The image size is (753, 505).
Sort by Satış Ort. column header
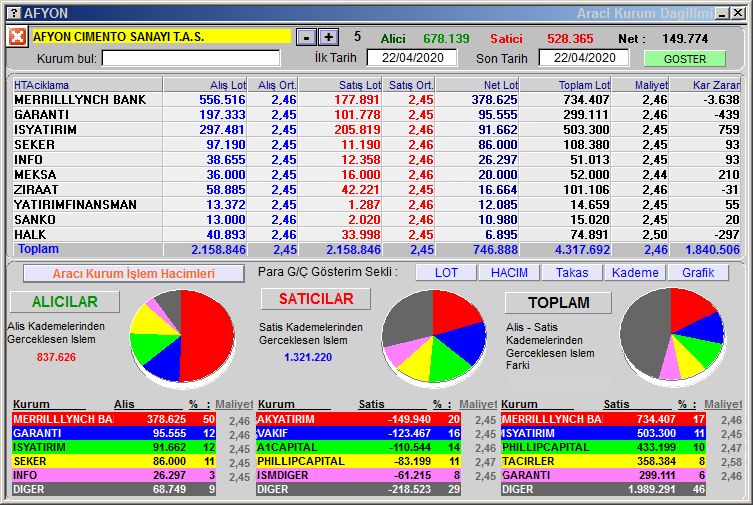[x=409, y=85]
